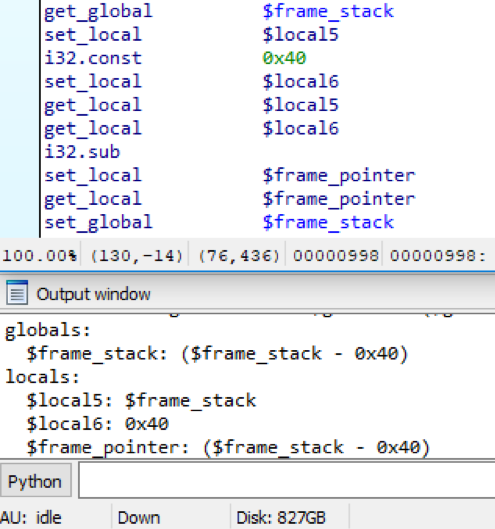The image size is (495, 529).
Task: Click the i32.sub instruction
Action: point(82,152)
